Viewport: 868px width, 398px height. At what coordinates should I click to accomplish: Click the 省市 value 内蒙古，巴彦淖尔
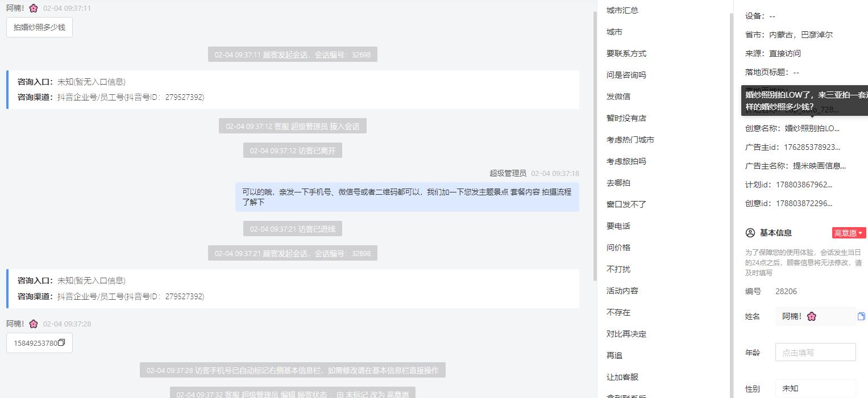[x=800, y=35]
